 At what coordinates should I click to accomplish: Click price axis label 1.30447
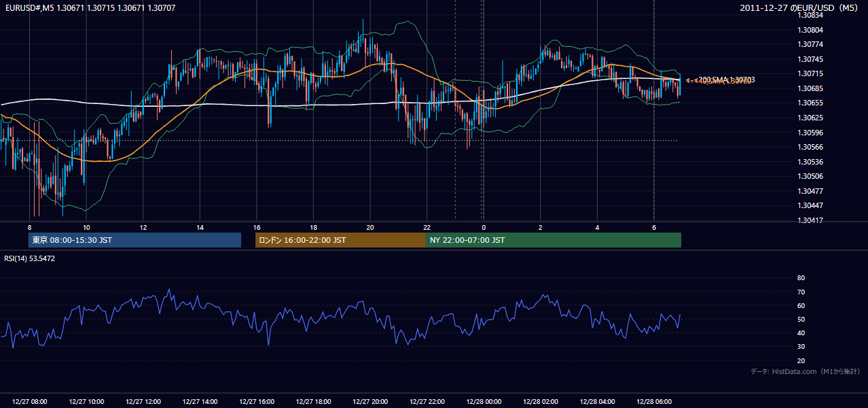click(810, 205)
